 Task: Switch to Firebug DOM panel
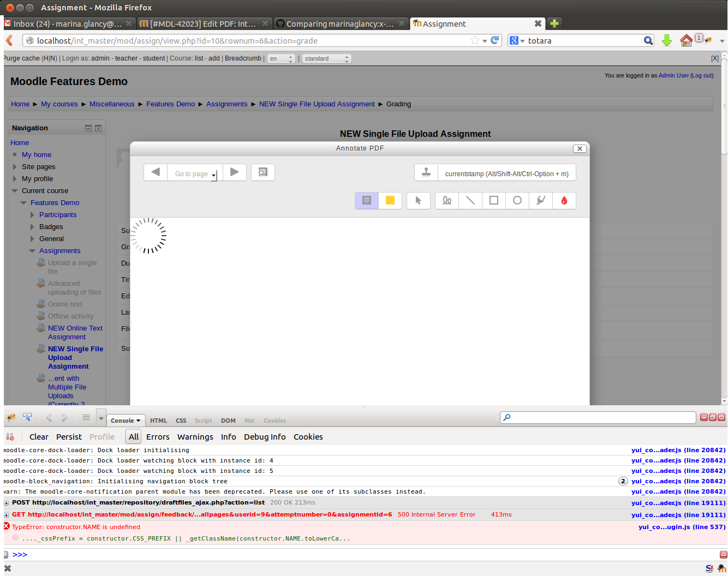click(x=228, y=421)
